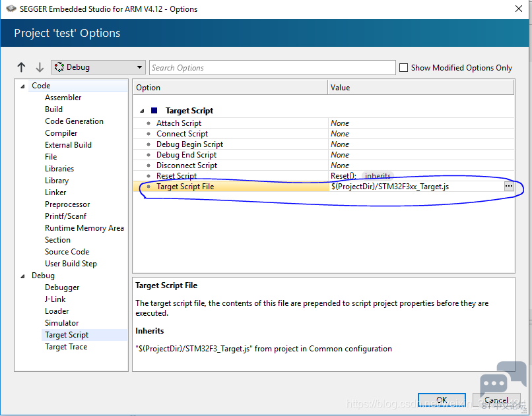532x416 pixels.
Task: Select the Debug End Script option row
Action: click(x=323, y=155)
